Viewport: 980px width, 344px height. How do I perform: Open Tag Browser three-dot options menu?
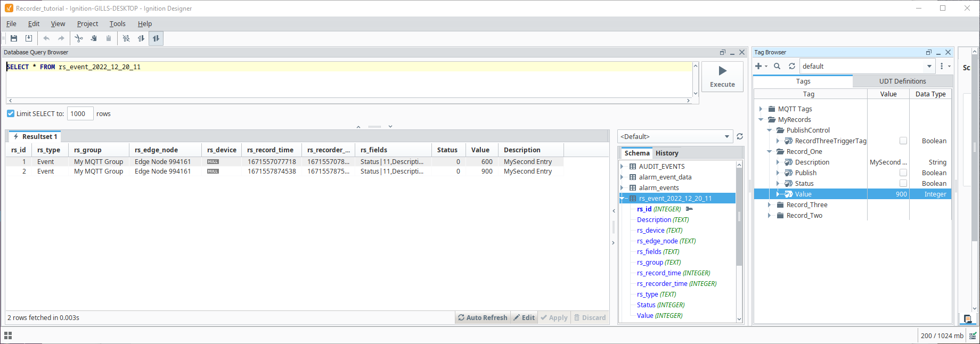coord(942,66)
